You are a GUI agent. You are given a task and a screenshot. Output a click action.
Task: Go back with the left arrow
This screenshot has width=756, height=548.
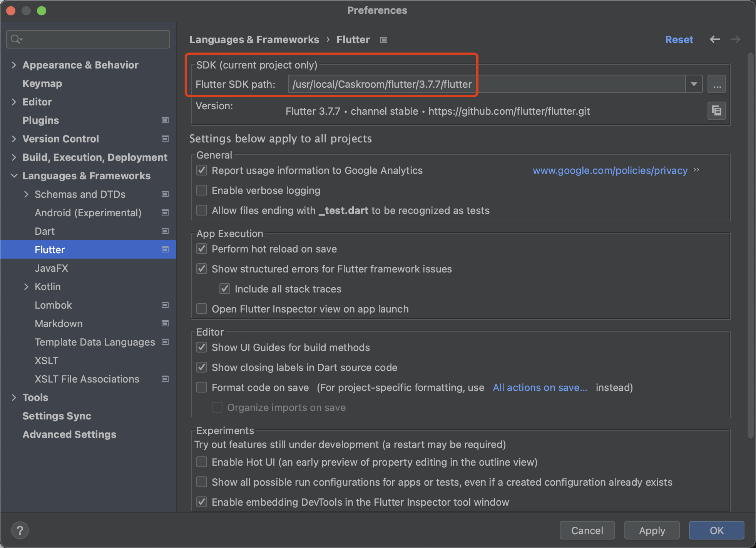pos(715,39)
